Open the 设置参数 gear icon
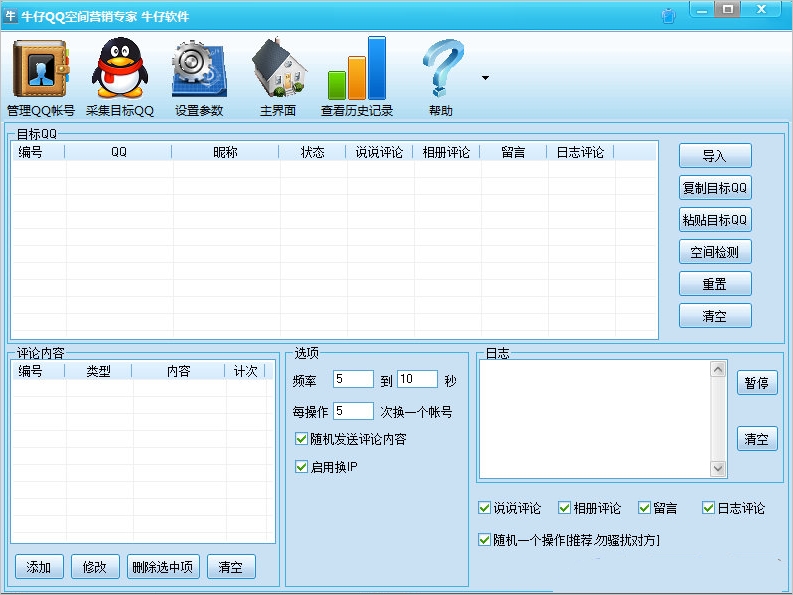 (x=199, y=69)
